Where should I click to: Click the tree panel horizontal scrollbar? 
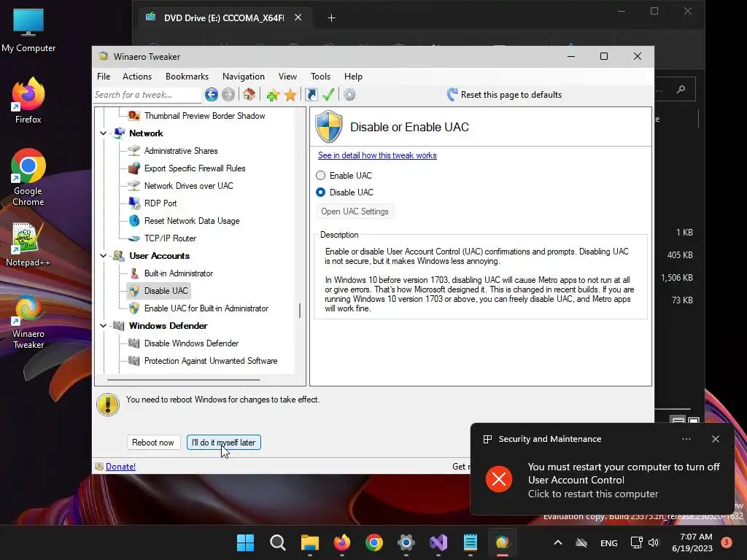click(184, 380)
